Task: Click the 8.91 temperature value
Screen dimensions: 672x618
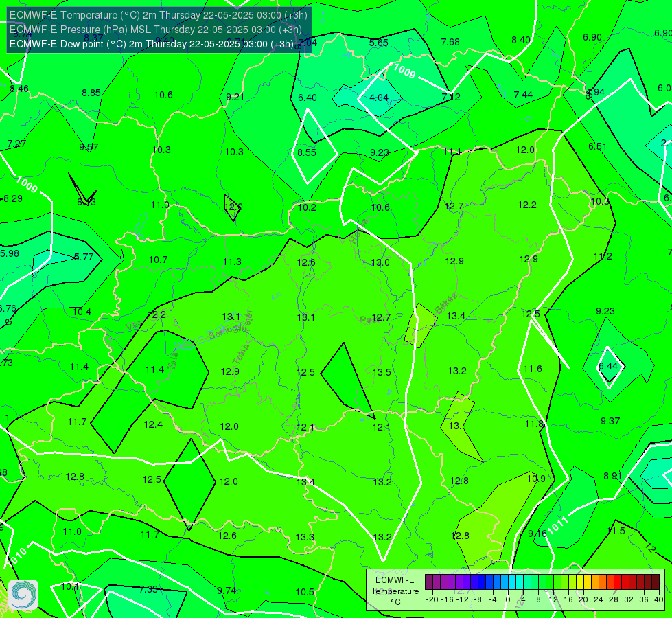Action: click(613, 476)
